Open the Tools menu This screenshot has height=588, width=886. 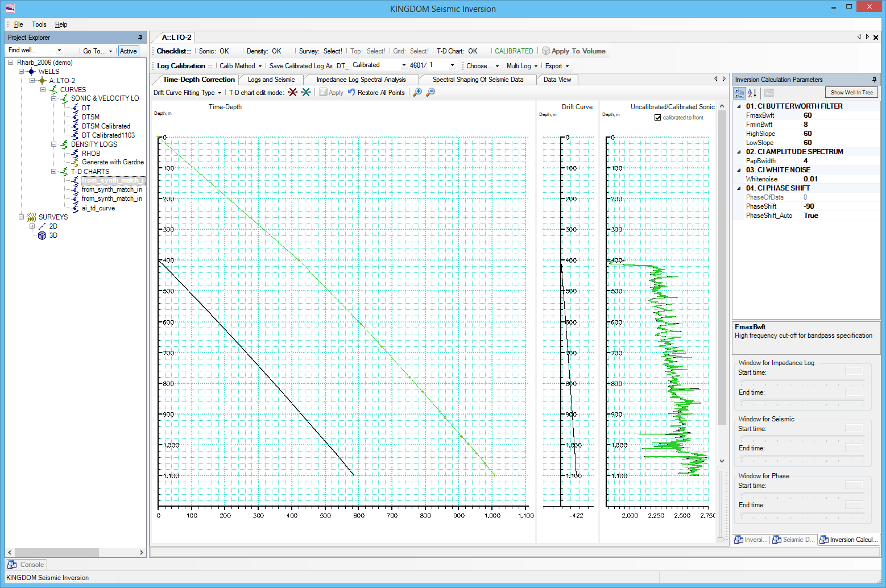39,24
